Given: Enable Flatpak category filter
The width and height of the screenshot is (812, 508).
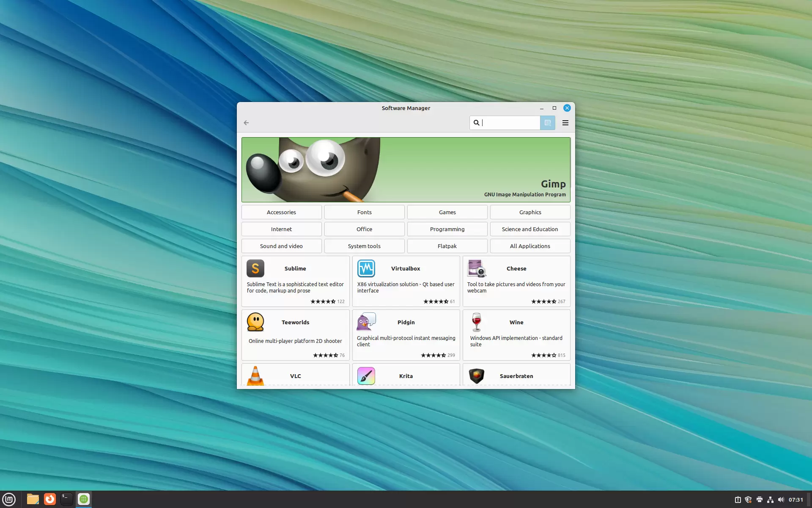Looking at the screenshot, I should point(447,246).
